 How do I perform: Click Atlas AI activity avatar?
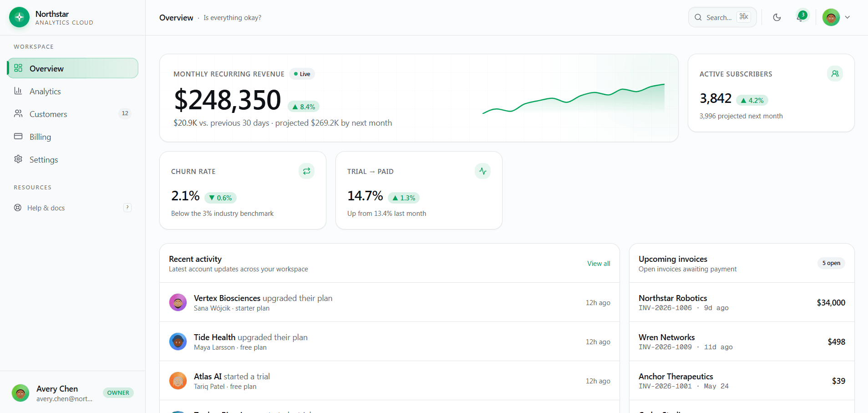[178, 381]
